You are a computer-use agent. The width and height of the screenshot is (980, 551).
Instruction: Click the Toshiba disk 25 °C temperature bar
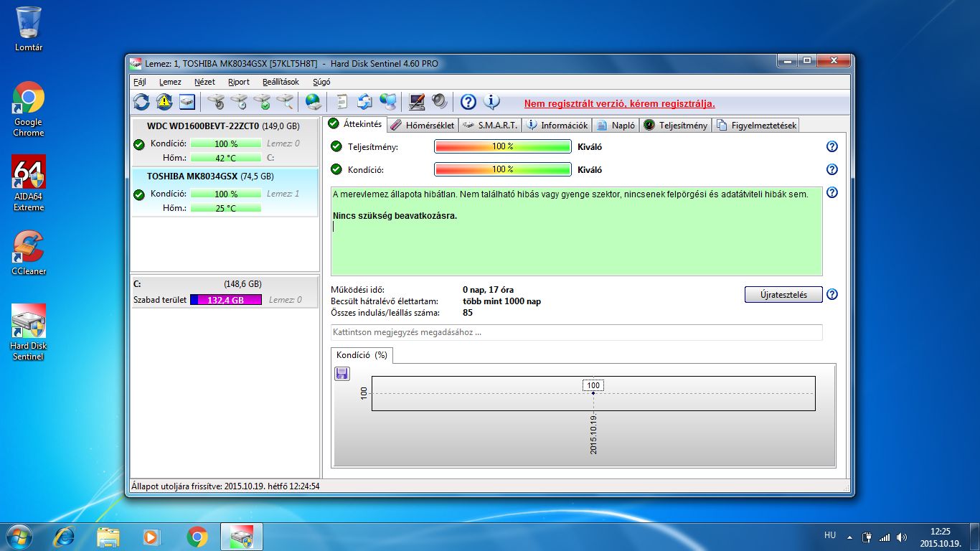pos(226,208)
